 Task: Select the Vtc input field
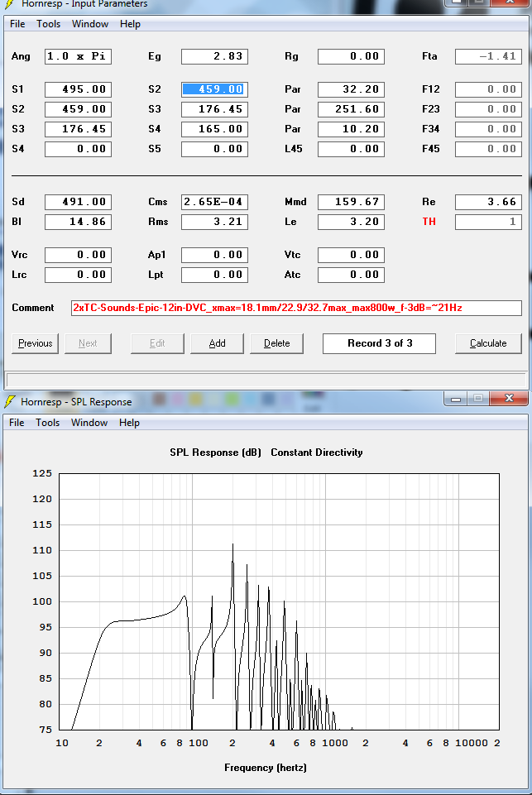351,255
